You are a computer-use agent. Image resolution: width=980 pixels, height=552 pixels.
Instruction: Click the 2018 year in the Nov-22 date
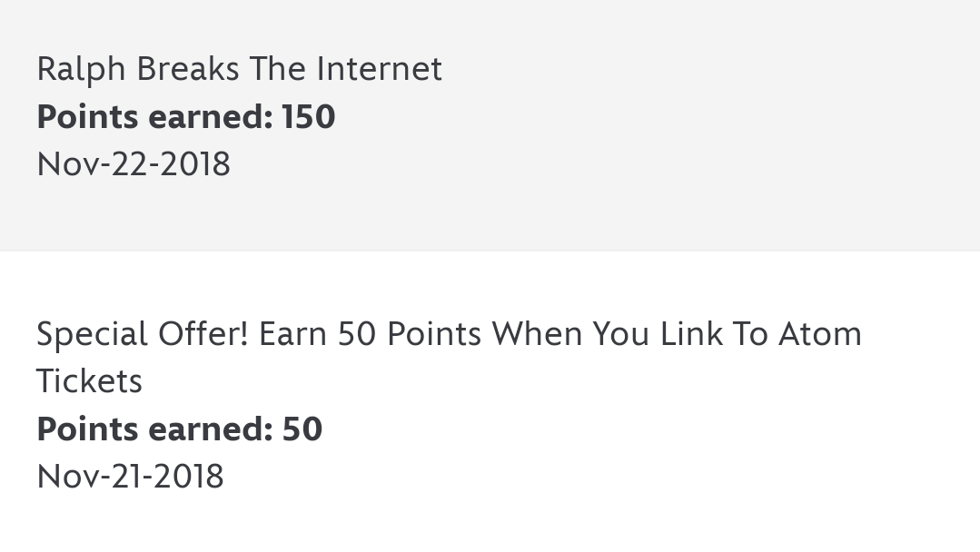click(x=195, y=164)
